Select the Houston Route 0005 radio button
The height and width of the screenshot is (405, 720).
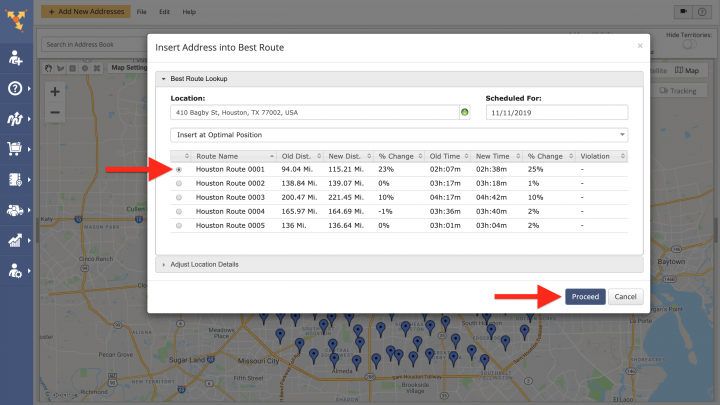click(179, 226)
